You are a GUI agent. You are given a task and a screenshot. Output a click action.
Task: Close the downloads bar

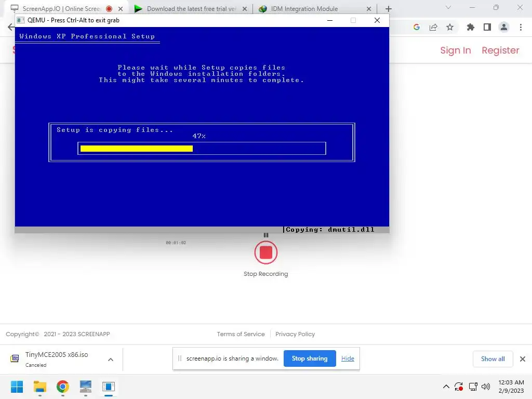click(523, 358)
